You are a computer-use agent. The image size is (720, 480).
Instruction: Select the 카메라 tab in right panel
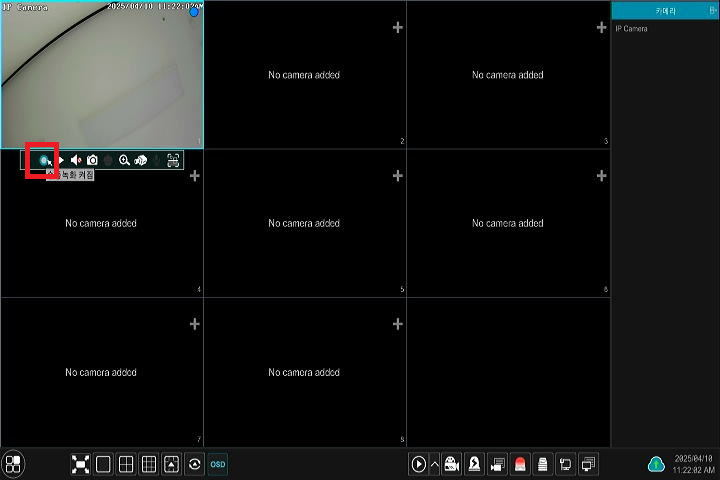click(665, 11)
